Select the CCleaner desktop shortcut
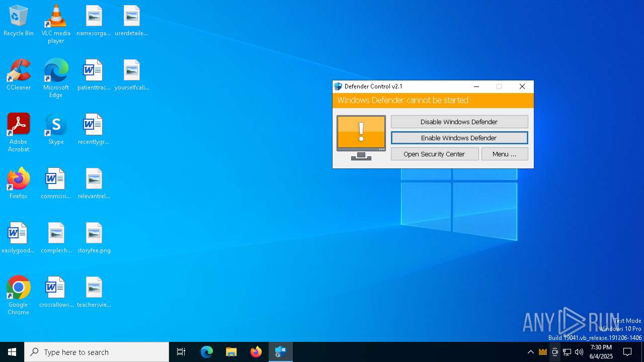 [x=19, y=75]
